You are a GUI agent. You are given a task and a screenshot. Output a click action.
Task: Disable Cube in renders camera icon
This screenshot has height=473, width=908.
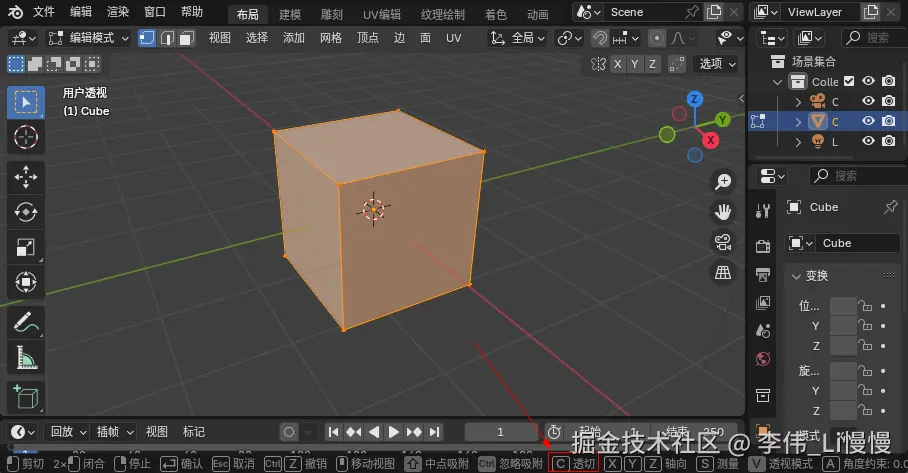(888, 121)
